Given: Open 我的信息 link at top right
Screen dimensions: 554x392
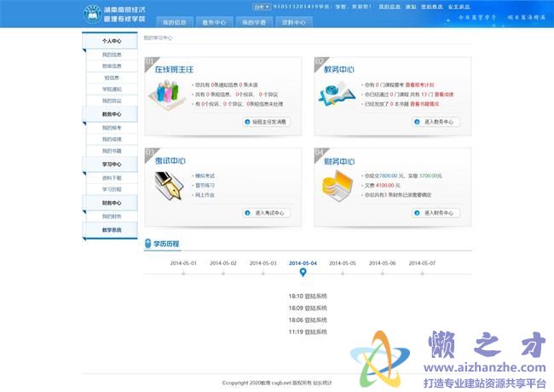Looking at the screenshot, I should click(x=390, y=7).
